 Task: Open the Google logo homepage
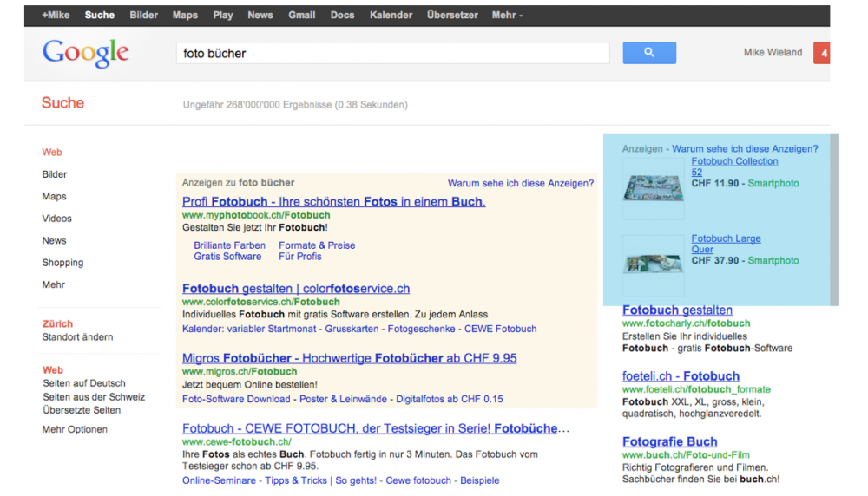(x=85, y=54)
